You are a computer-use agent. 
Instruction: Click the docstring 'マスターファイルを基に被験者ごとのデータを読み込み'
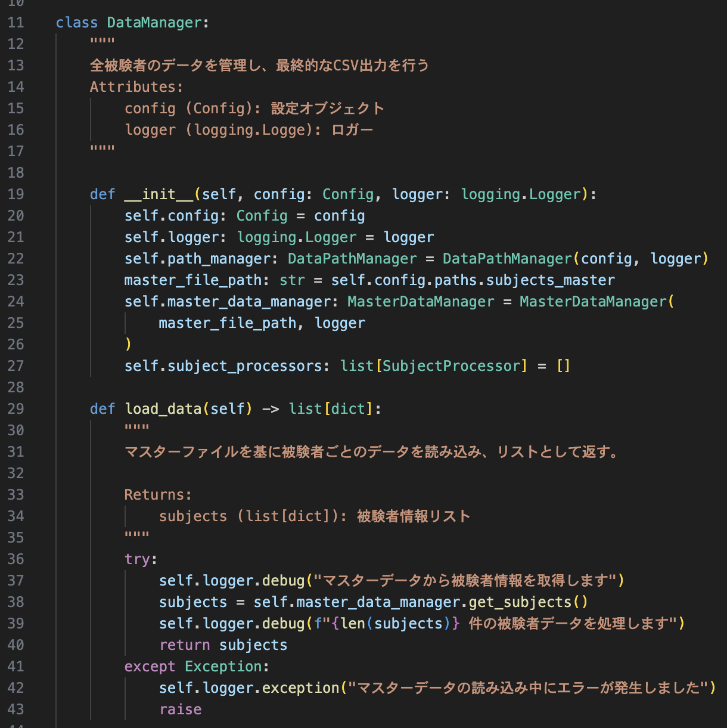point(303,452)
